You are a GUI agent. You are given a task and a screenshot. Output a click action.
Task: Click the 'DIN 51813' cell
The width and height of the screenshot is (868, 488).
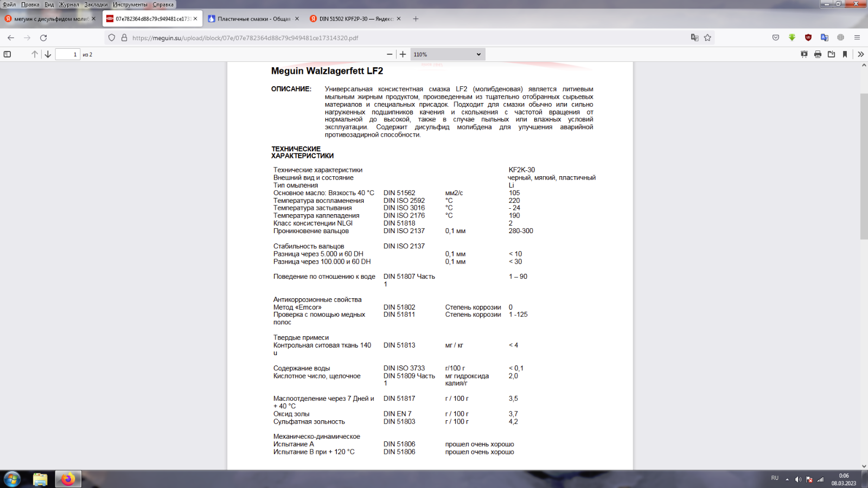point(399,345)
